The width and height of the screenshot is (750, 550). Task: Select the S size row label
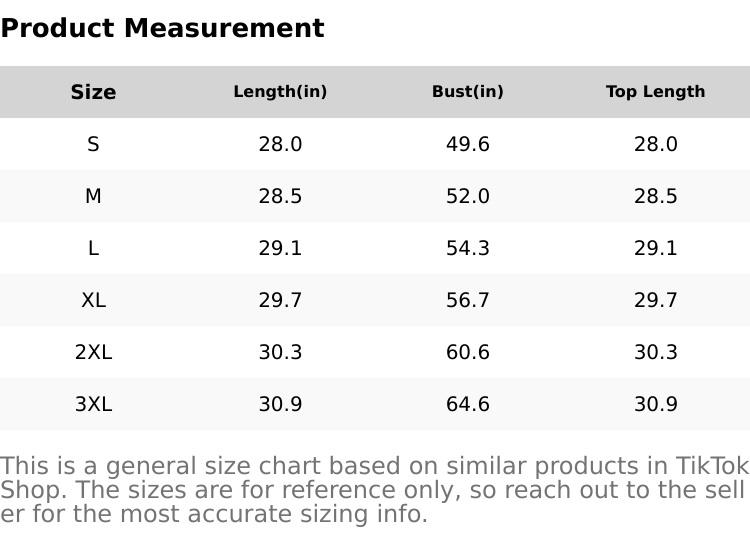tap(93, 144)
